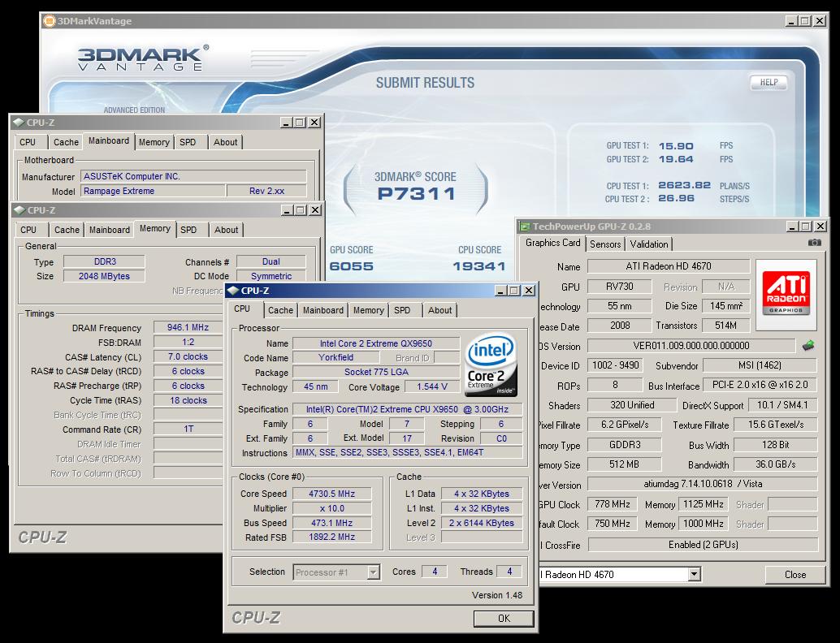This screenshot has width=840, height=643.
Task: Click the Rampage Extreme model field
Action: click(x=153, y=191)
